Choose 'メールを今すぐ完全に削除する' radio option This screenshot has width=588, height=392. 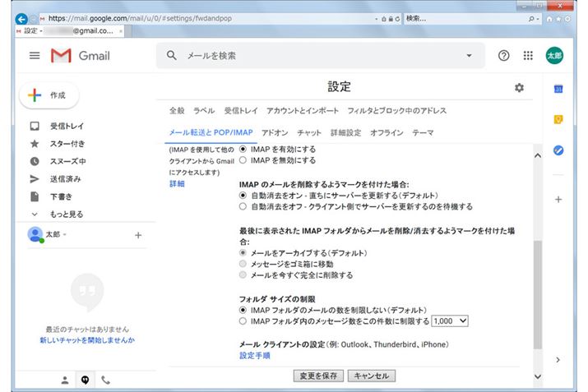243,275
